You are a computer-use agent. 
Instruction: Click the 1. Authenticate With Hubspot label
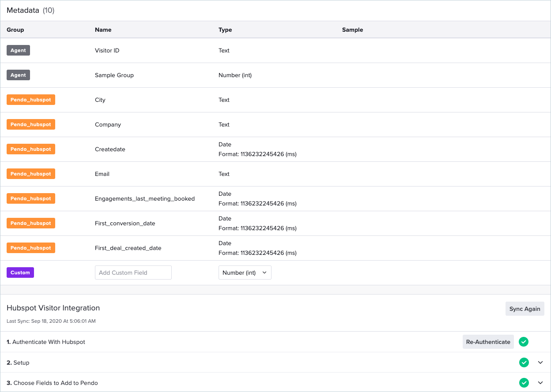(x=46, y=342)
